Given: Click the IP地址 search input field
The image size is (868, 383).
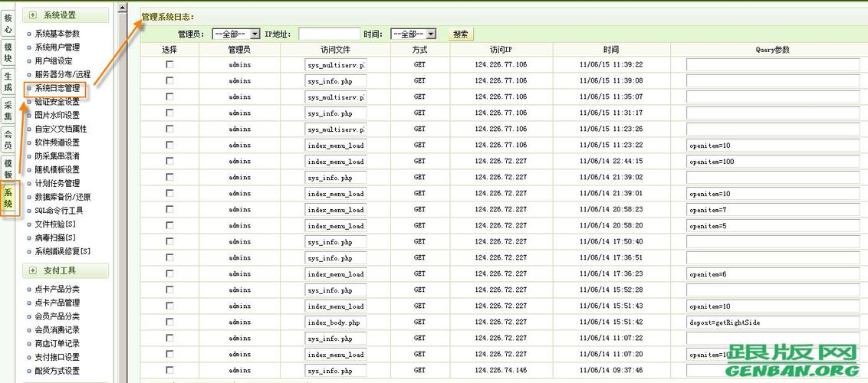Looking at the screenshot, I should (x=328, y=34).
